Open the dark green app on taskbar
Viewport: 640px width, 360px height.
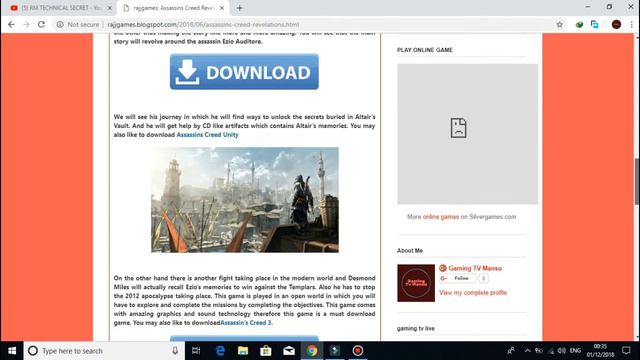(335, 351)
